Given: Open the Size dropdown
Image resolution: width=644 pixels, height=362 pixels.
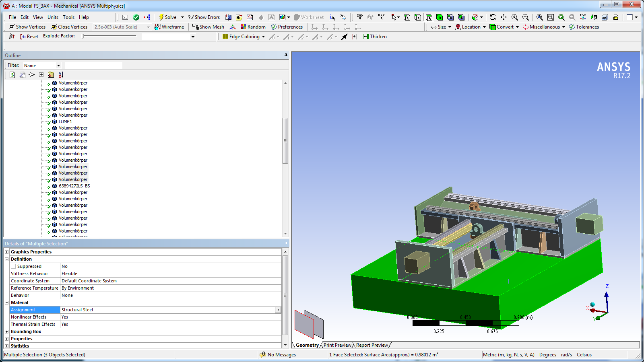Looking at the screenshot, I should pyautogui.click(x=441, y=27).
